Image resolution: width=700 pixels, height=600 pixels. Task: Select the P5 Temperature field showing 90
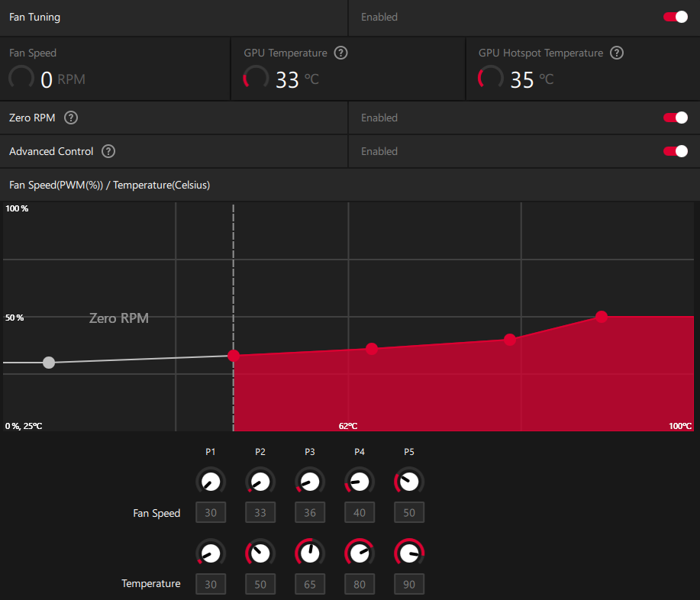[409, 585]
